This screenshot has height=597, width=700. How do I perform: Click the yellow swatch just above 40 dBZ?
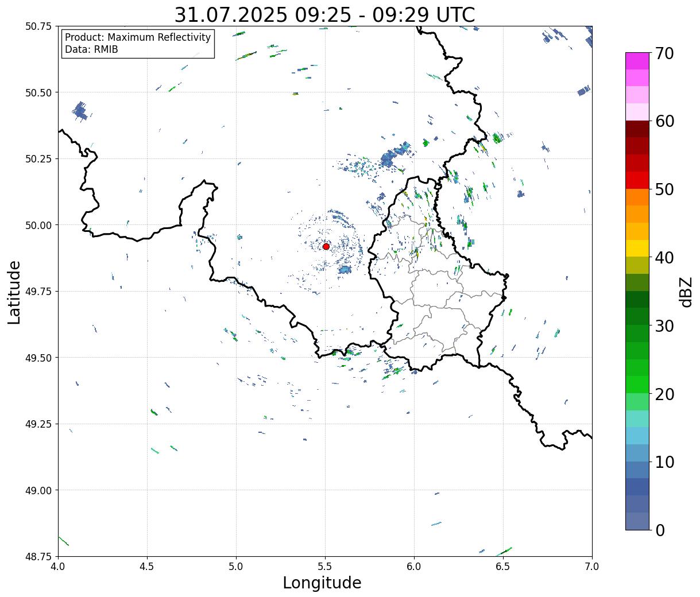[637, 248]
